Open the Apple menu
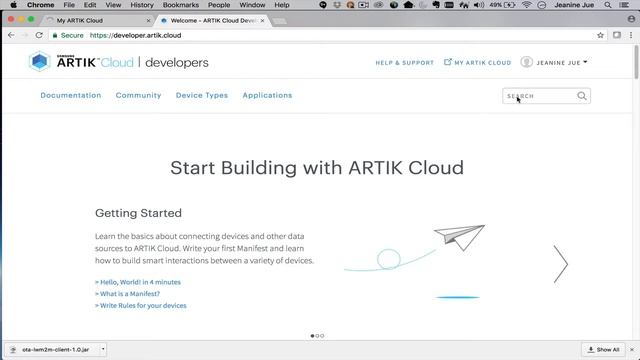 point(13,5)
